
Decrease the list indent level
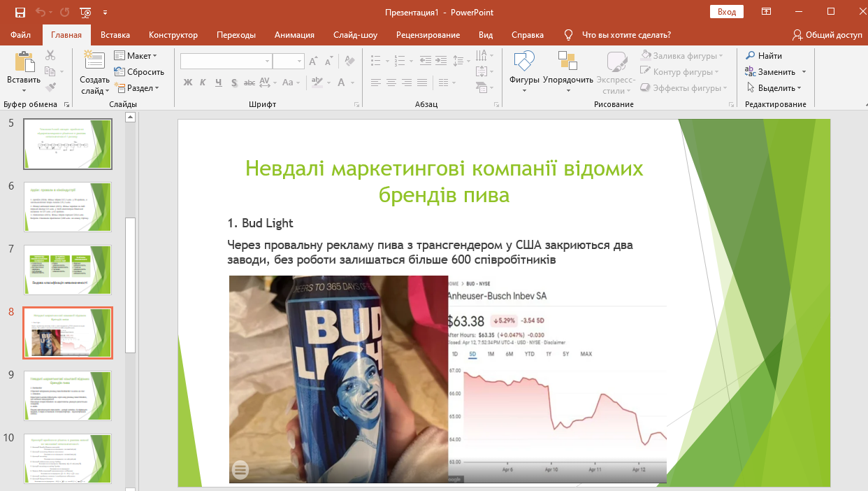(x=425, y=61)
